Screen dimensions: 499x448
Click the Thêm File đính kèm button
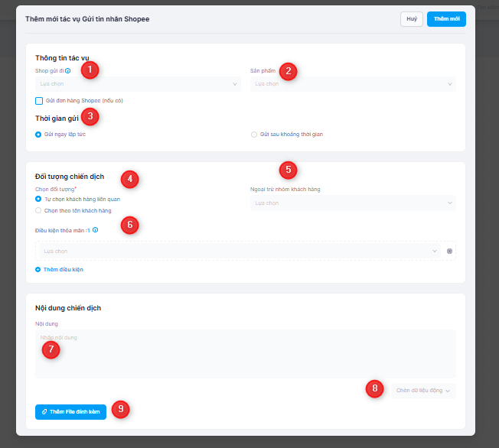coord(70,411)
